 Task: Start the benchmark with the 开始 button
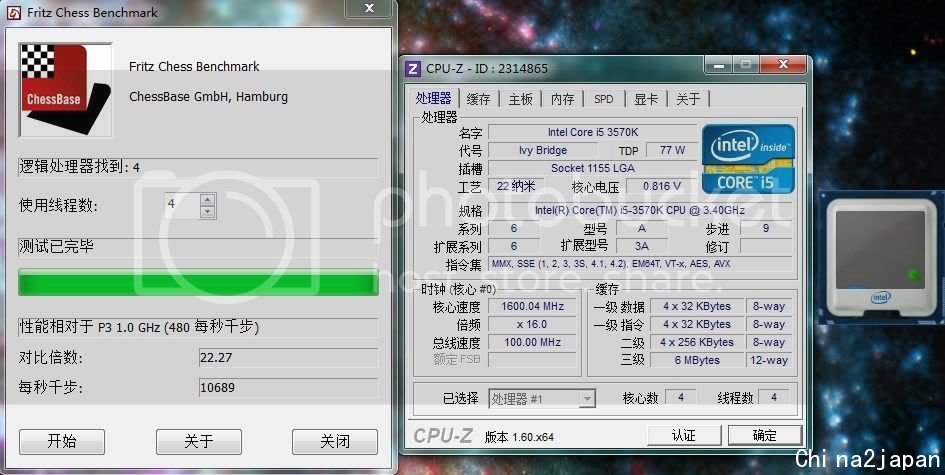62,442
